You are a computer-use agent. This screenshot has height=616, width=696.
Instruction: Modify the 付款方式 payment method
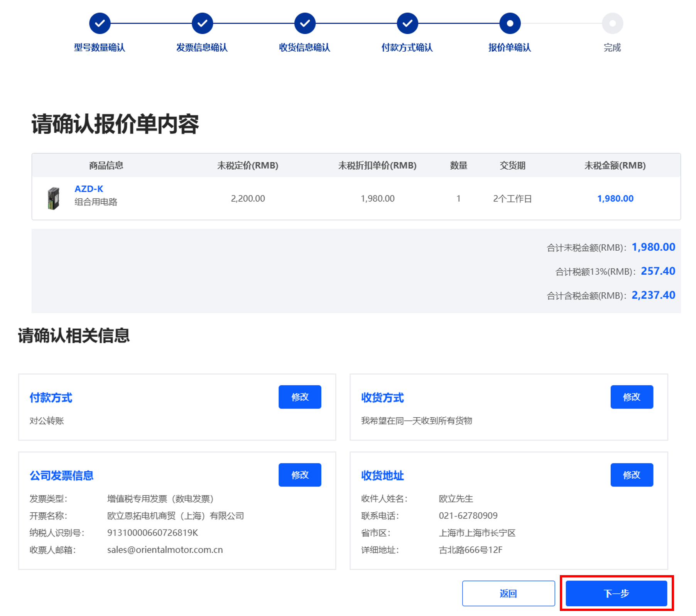pyautogui.click(x=300, y=397)
